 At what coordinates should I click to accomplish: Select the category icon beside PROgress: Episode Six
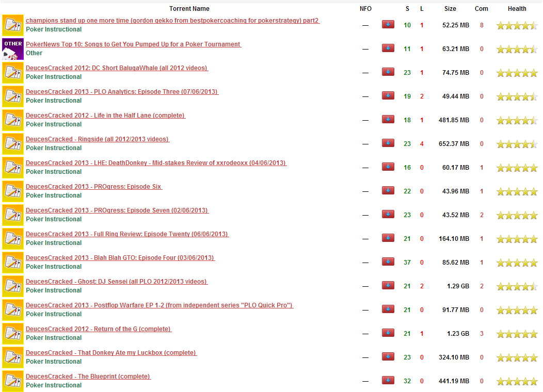[x=13, y=191]
